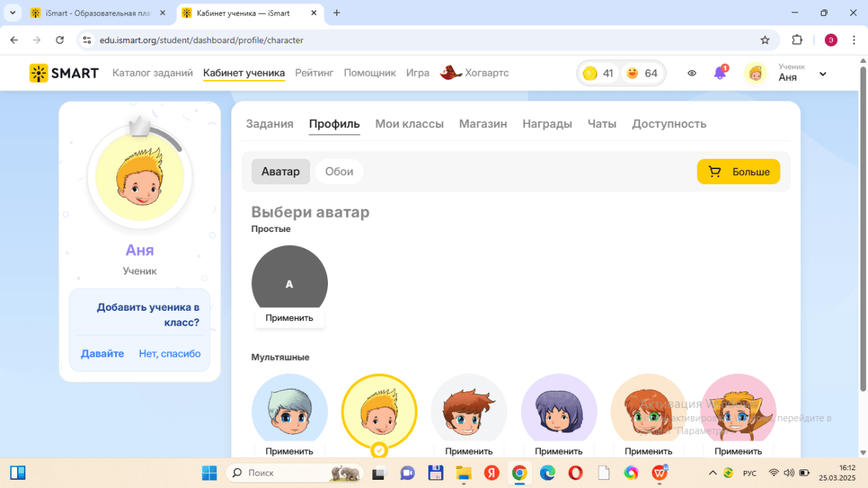This screenshot has width=868, height=488.
Task: Click the Давайте link
Action: click(102, 354)
